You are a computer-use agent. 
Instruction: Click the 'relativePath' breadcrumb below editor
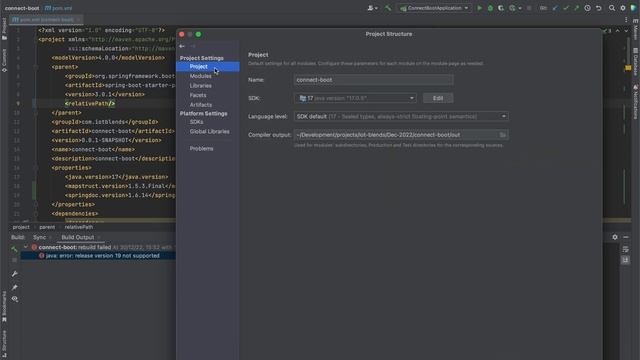click(x=79, y=227)
